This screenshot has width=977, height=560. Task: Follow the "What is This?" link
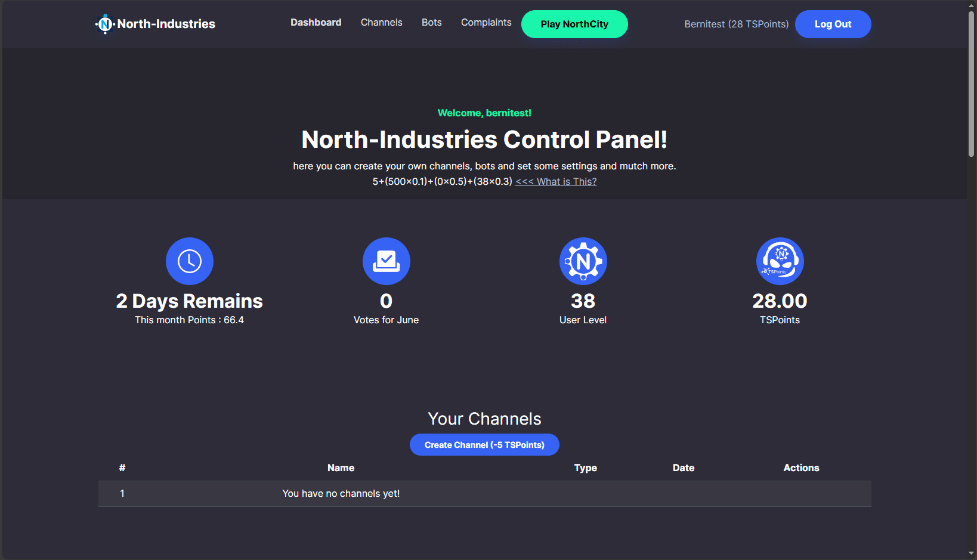[x=556, y=182]
